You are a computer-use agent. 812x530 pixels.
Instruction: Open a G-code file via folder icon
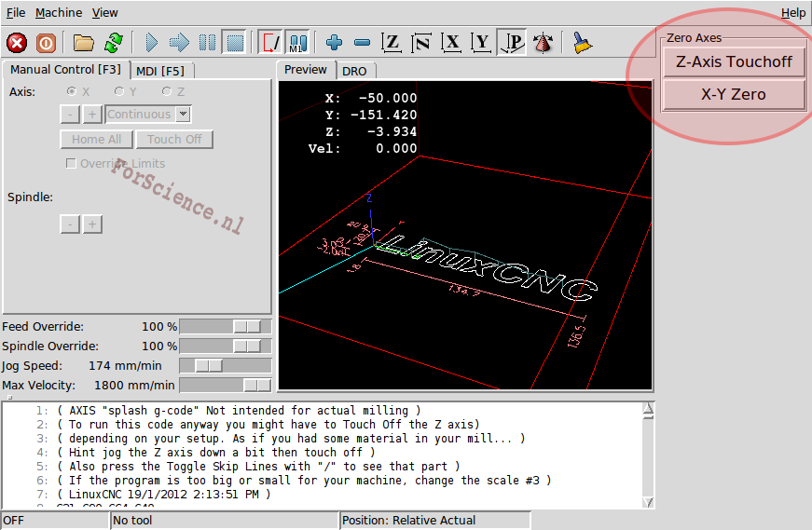(84, 42)
